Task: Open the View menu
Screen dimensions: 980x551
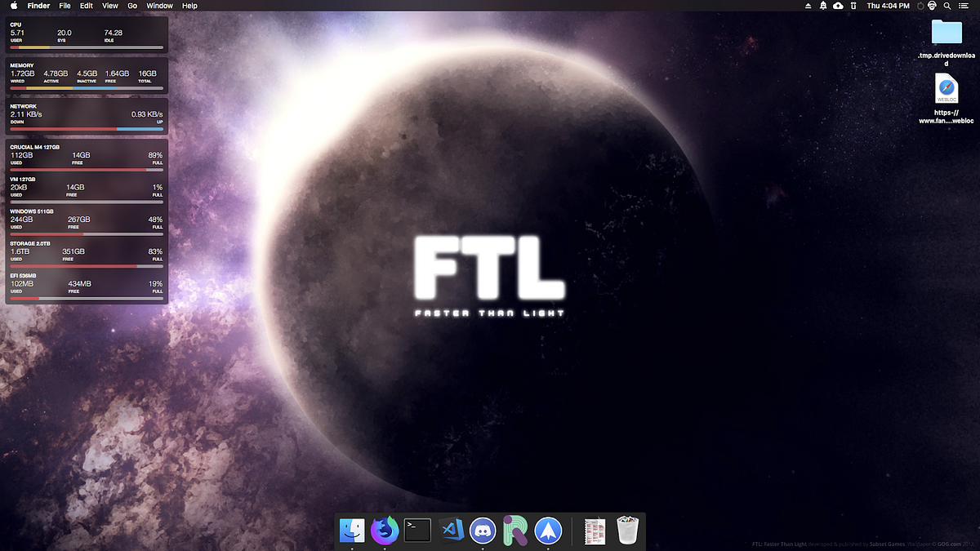Action: click(x=110, y=6)
